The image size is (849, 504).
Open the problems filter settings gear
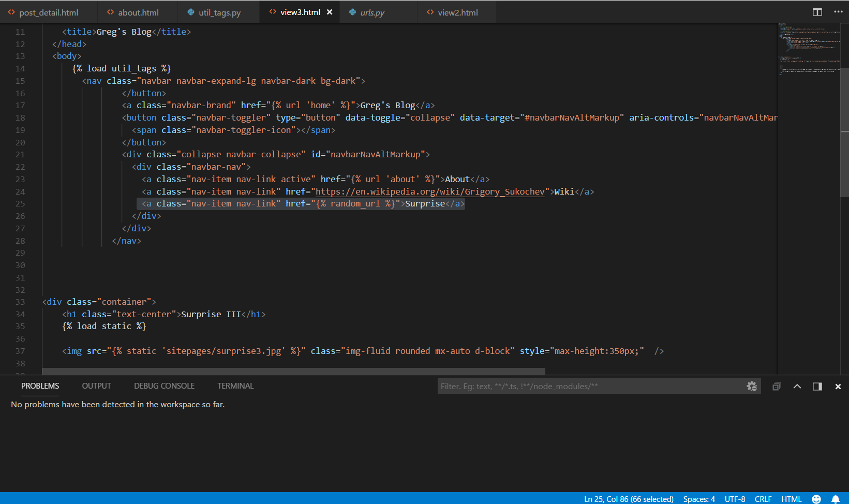pyautogui.click(x=752, y=386)
